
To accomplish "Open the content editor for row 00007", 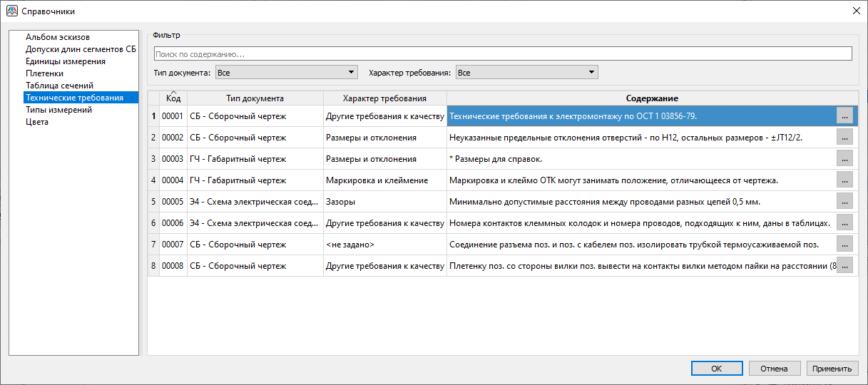I will [844, 244].
